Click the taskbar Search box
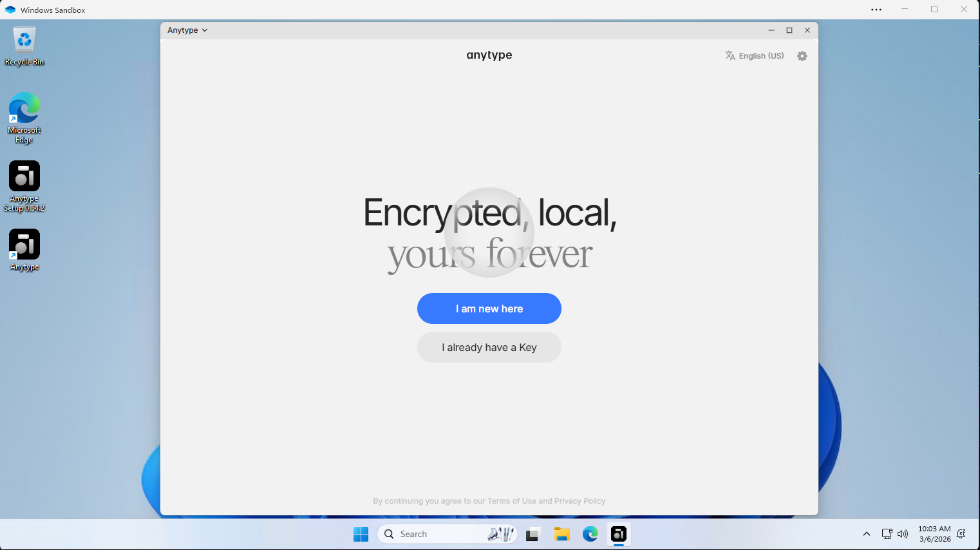Image resolution: width=980 pixels, height=550 pixels. (x=448, y=534)
